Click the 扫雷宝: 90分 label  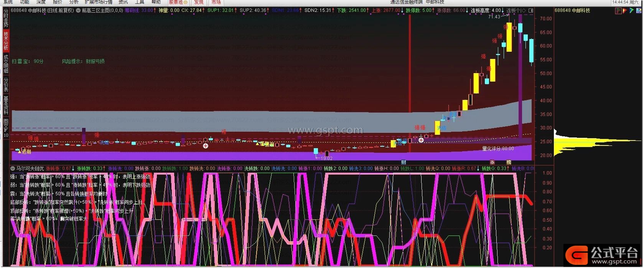[x=28, y=61]
